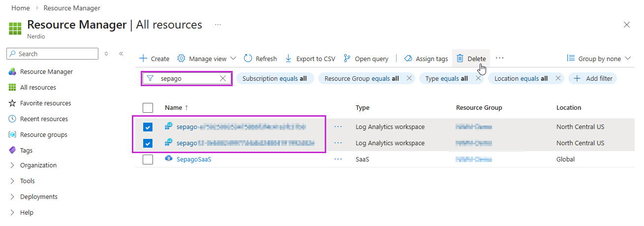Sort by the Type column header
This screenshot has width=644, height=226.
coord(363,107)
